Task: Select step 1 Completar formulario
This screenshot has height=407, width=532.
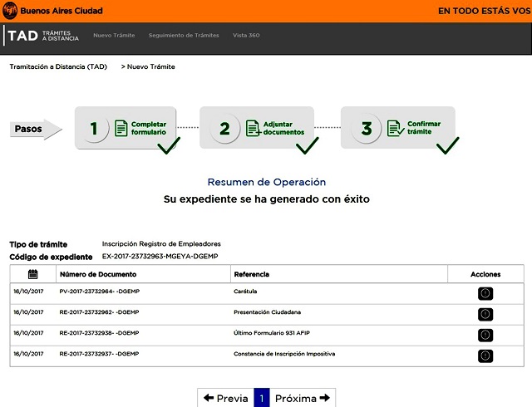Action: tap(94, 128)
